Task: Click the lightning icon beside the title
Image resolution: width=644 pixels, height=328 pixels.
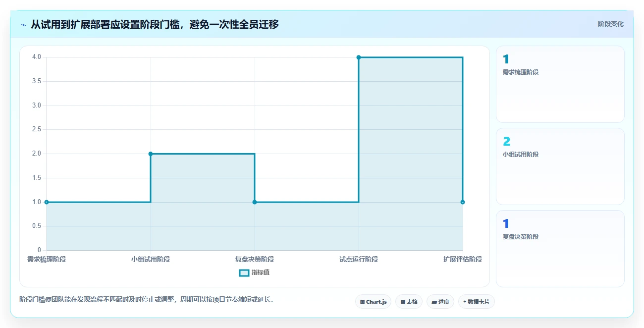Action: click(23, 24)
